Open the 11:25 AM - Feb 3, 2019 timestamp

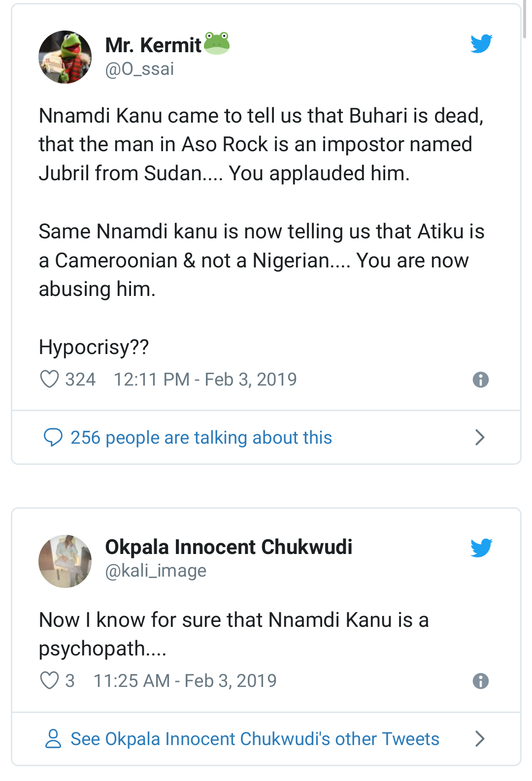pyautogui.click(x=185, y=681)
